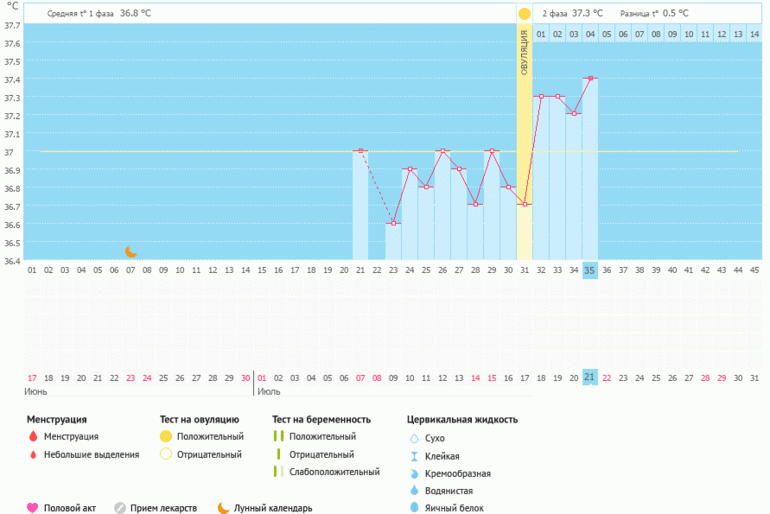Click the Положительный ovulation test yellow circle
Image resolution: width=770 pixels, height=514 pixels.
(x=166, y=437)
